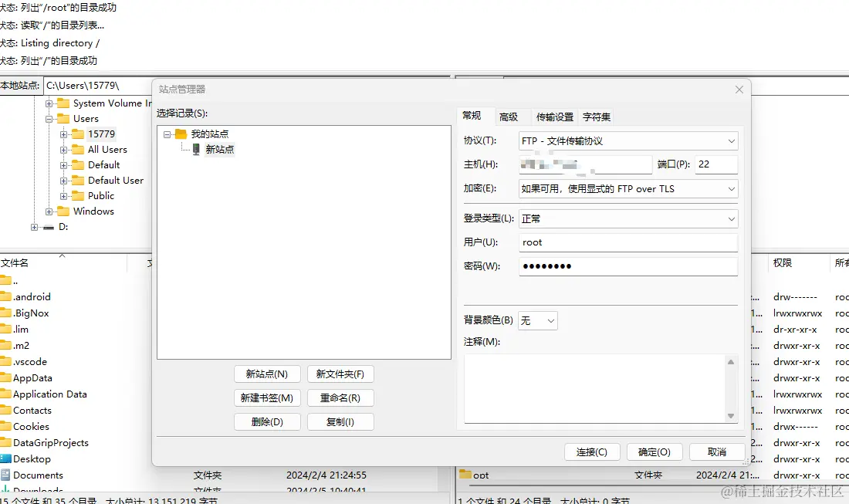The width and height of the screenshot is (849, 504).
Task: Select the 新站点 entry in site list
Action: click(220, 150)
